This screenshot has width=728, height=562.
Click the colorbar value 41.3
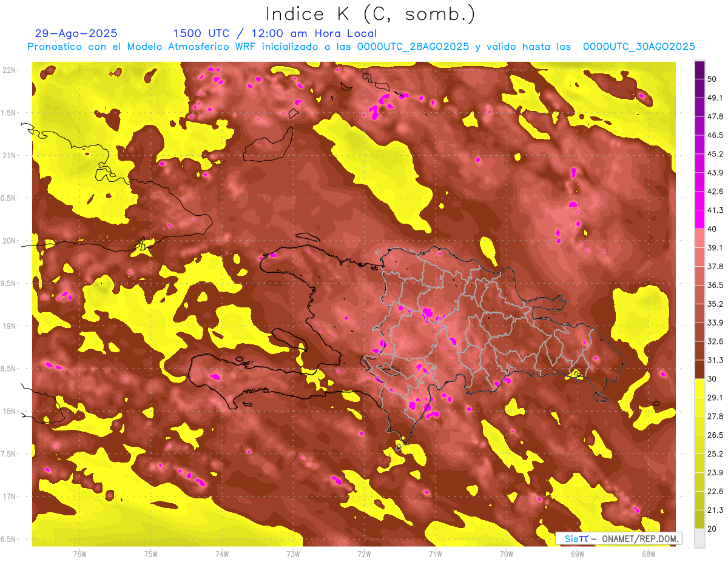715,210
